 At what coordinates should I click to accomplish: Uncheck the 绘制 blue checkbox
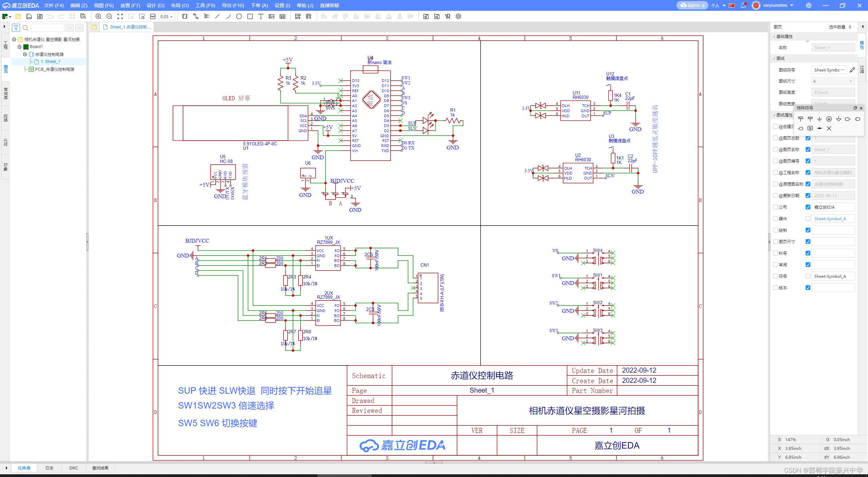(x=808, y=230)
